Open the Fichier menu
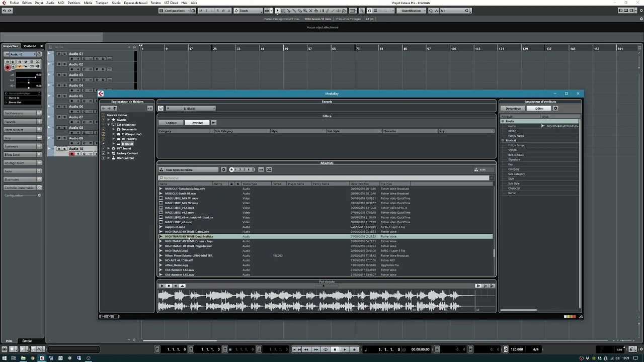 (14, 3)
